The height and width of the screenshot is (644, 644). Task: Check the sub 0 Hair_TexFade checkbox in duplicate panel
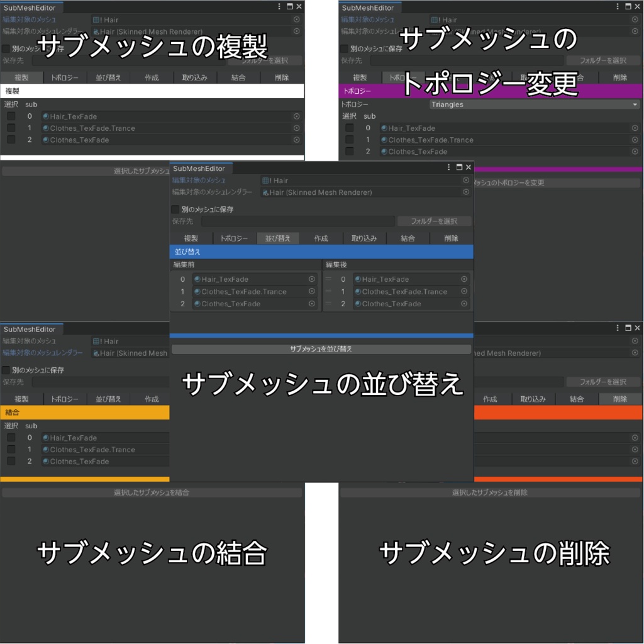pos(11,116)
